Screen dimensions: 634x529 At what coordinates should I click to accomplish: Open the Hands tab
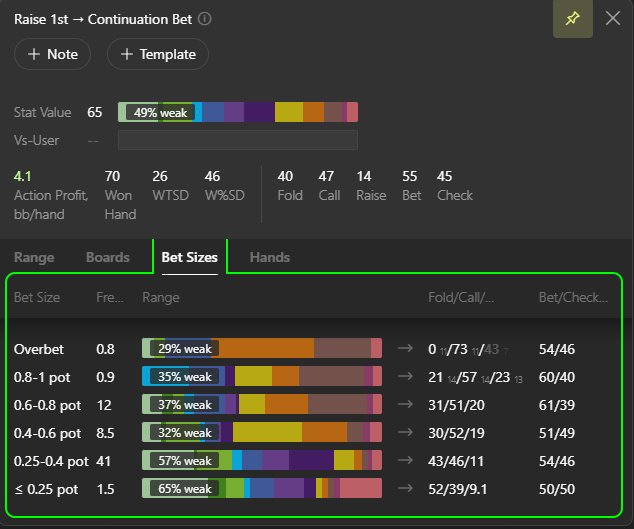(x=269, y=257)
